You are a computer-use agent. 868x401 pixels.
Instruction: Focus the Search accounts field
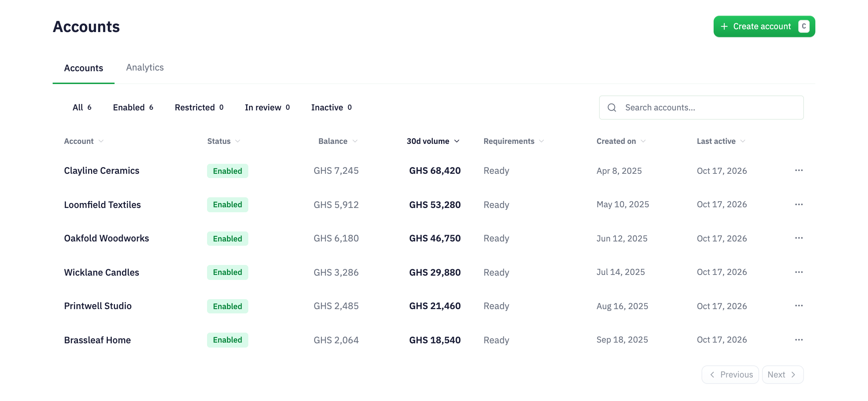pos(701,108)
